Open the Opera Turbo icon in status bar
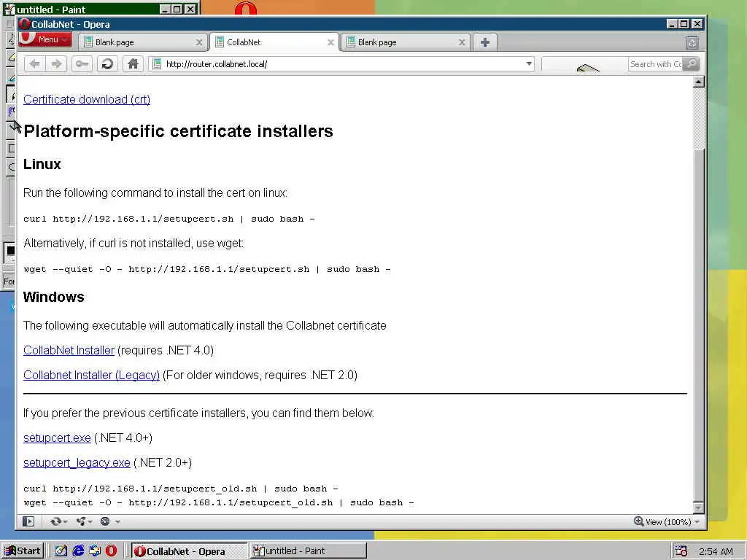The image size is (747, 560). [x=105, y=521]
